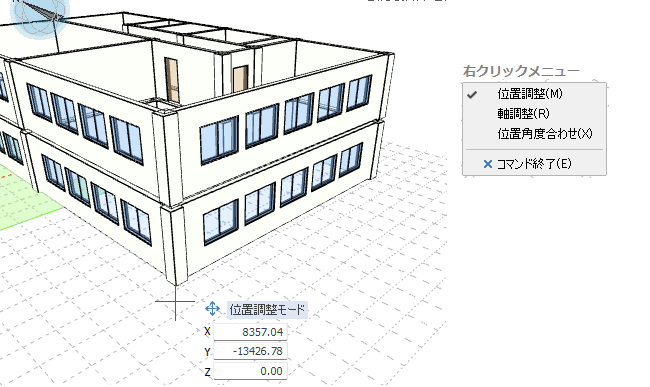Click the 位置調整モード label
The height and width of the screenshot is (387, 650).
click(267, 310)
